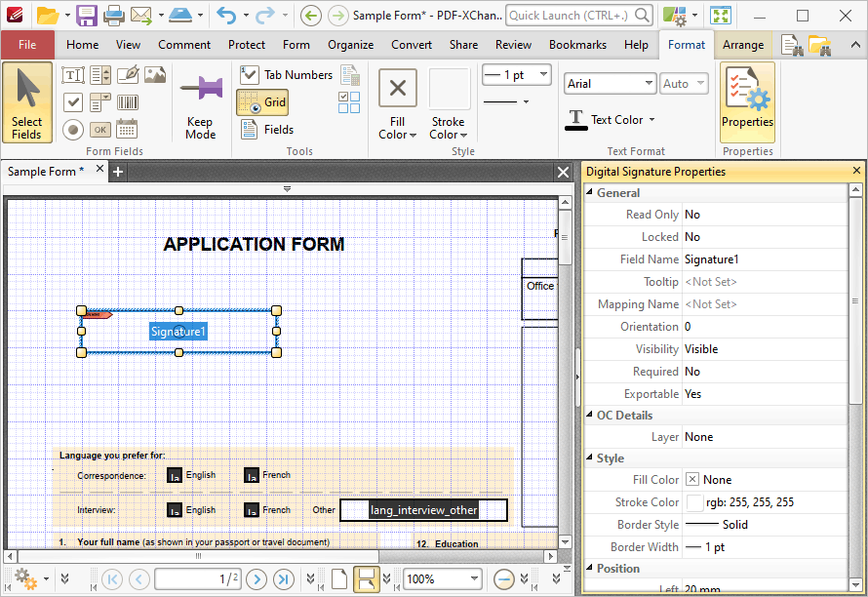
Task: Choose the text field tool
Action: [73, 75]
